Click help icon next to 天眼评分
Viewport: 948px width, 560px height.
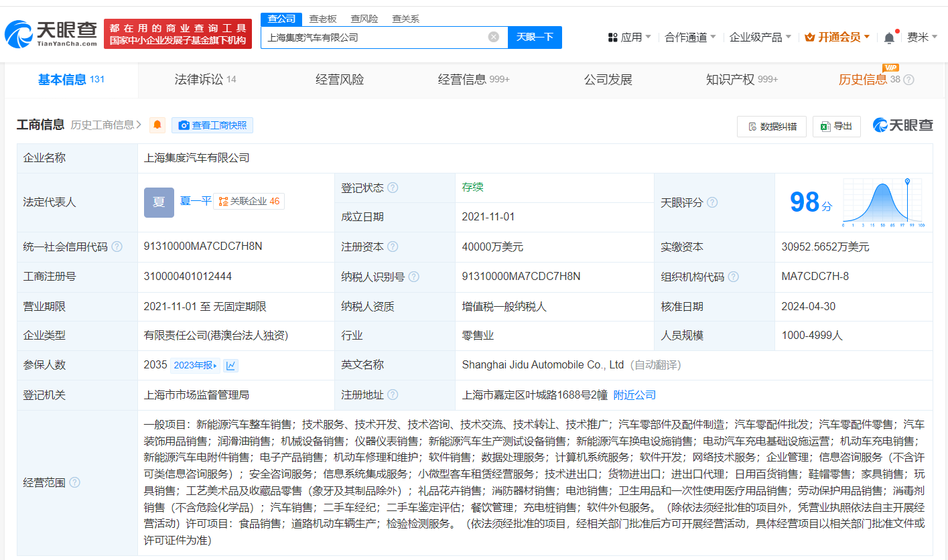click(712, 202)
